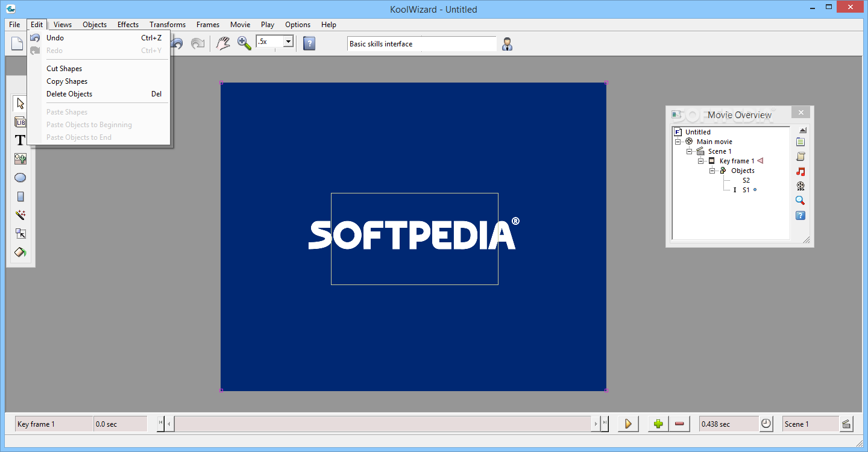
Task: Open the music notes sound icon
Action: point(800,172)
